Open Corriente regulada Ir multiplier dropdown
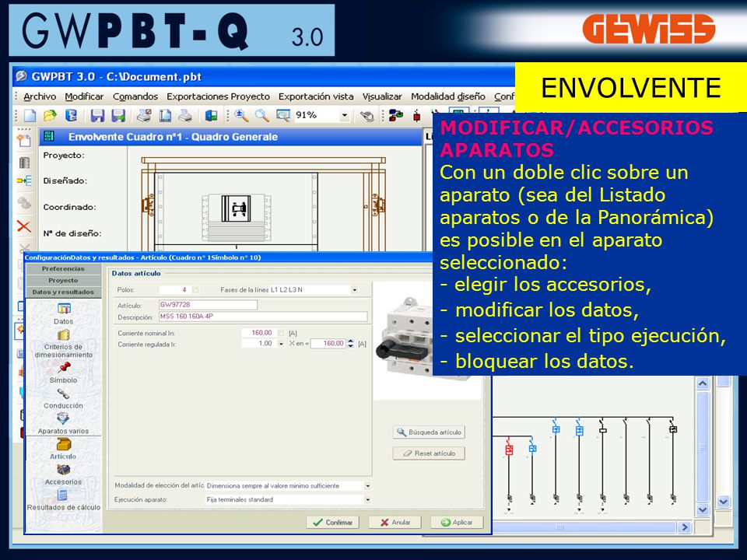 281,343
